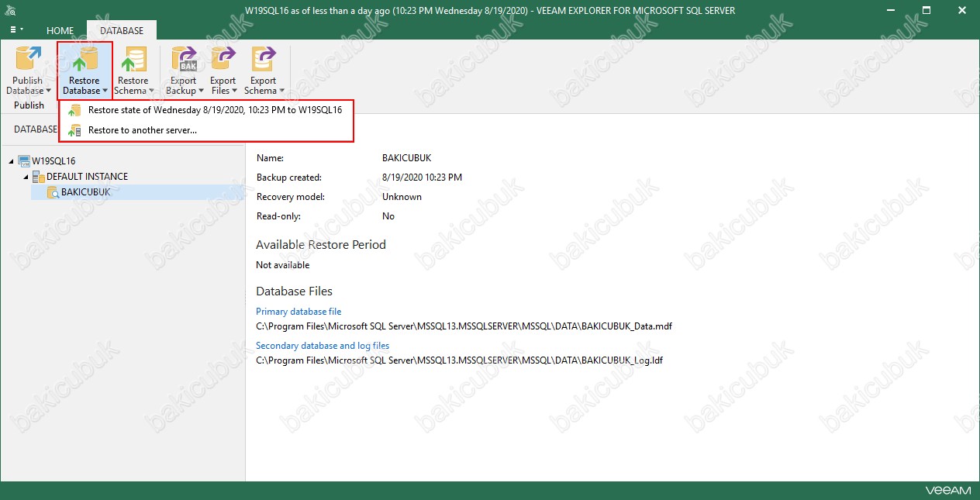Click the Export Schema icon
This screenshot has height=500, width=980.
tap(264, 60)
